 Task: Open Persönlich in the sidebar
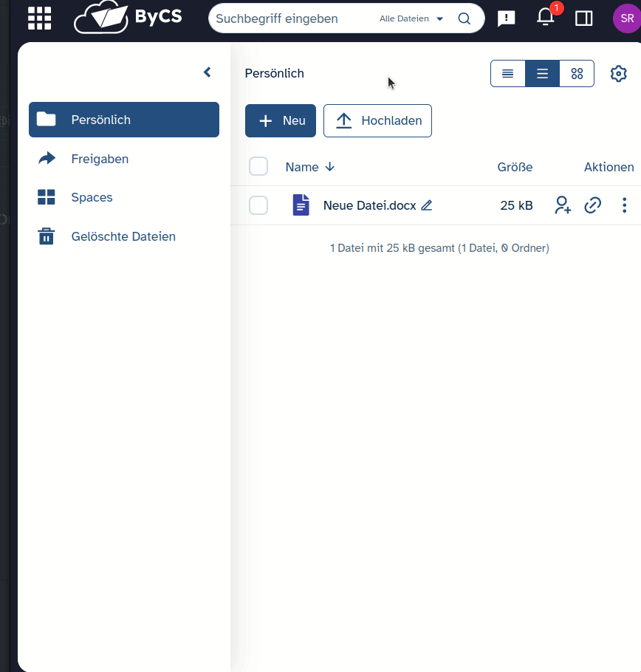click(x=124, y=120)
